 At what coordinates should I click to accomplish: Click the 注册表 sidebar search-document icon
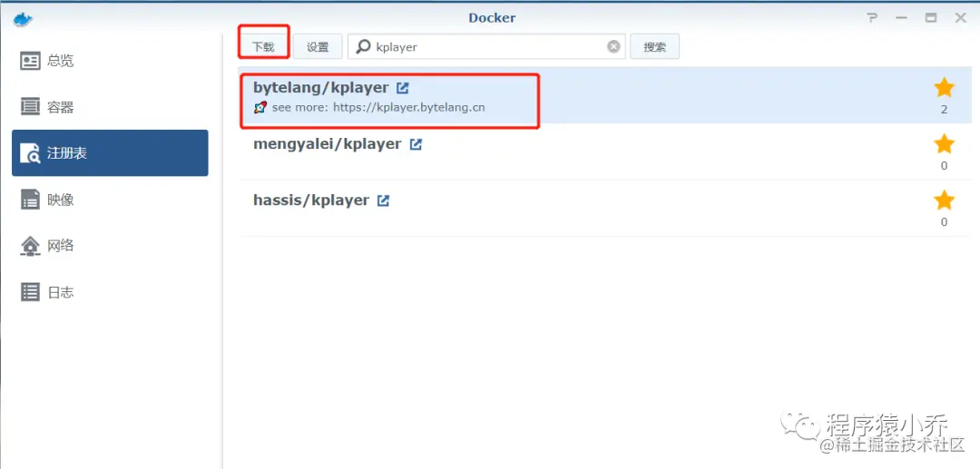click(x=31, y=153)
